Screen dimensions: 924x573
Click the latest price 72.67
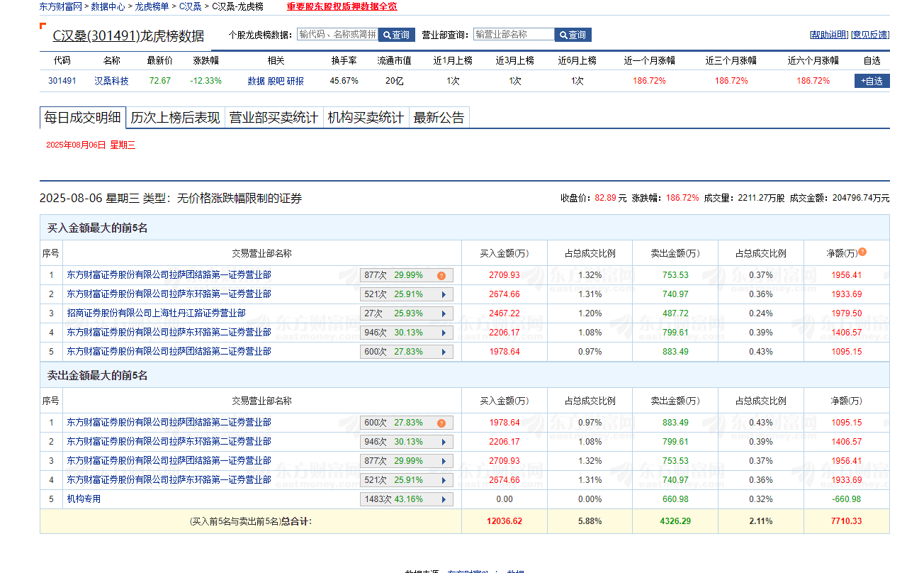click(x=159, y=81)
